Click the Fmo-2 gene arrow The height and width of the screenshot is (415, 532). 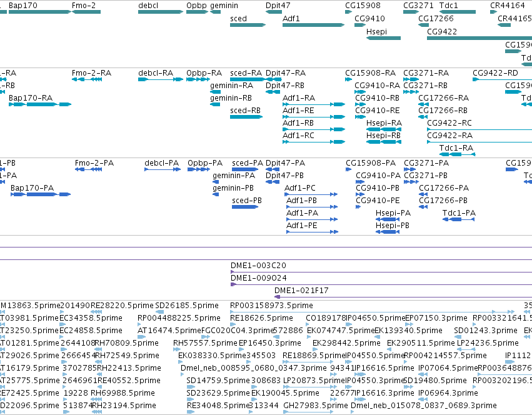[x=86, y=12]
